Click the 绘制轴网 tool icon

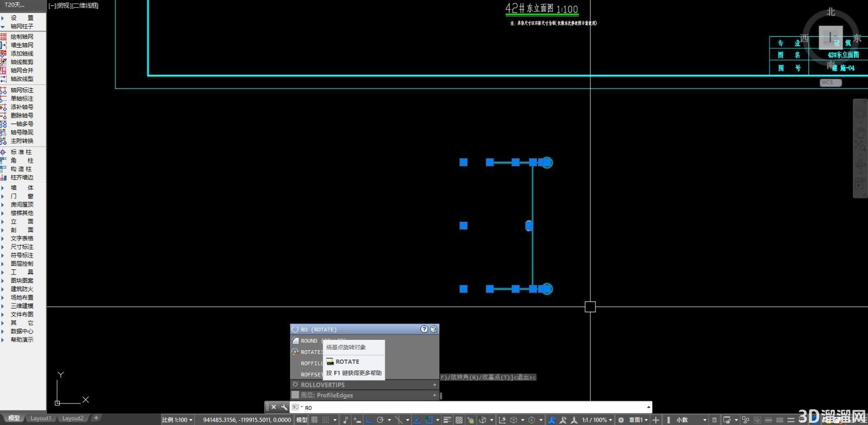pyautogui.click(x=3, y=36)
